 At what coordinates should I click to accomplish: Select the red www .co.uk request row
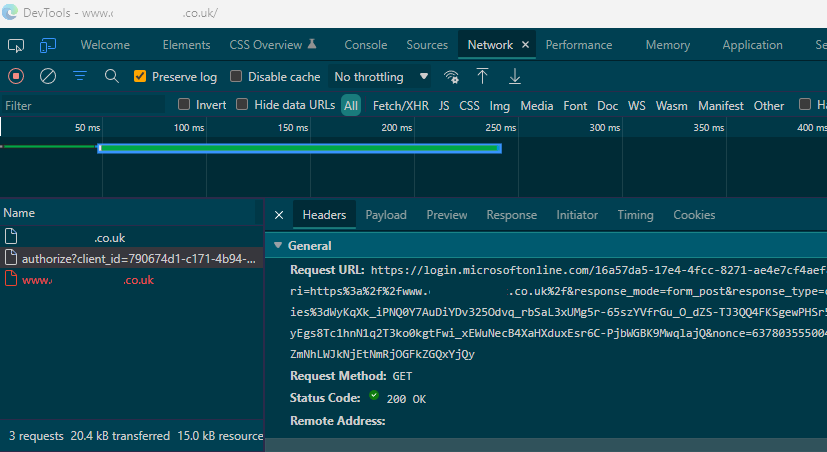click(x=132, y=279)
